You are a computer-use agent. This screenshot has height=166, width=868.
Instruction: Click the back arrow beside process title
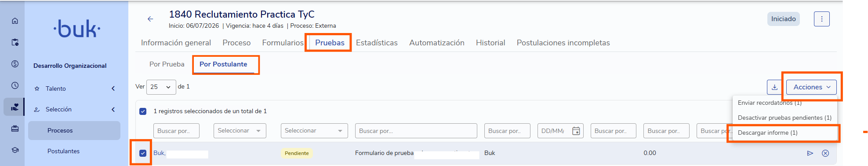click(x=150, y=19)
